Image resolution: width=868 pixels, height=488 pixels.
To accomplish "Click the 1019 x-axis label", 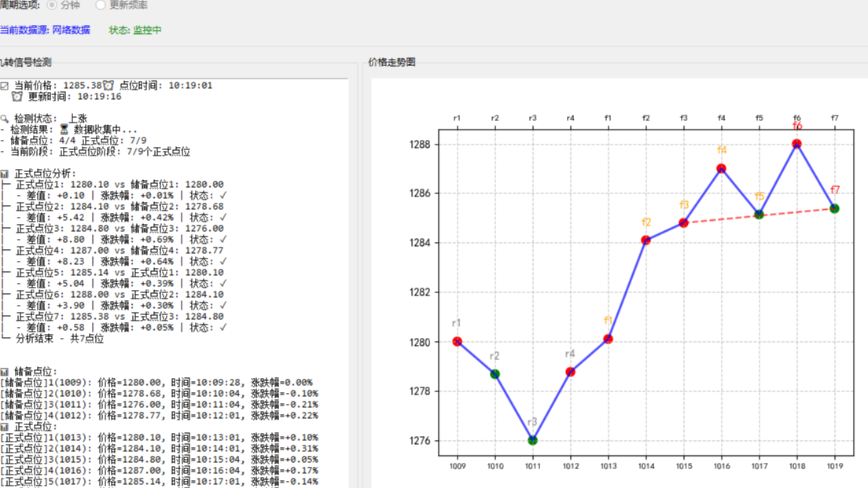I will pos(834,467).
